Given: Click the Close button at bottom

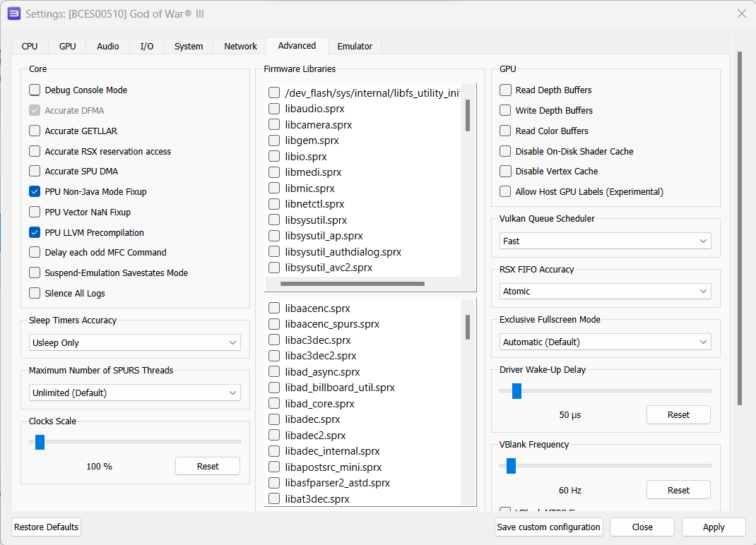Looking at the screenshot, I should 642,527.
